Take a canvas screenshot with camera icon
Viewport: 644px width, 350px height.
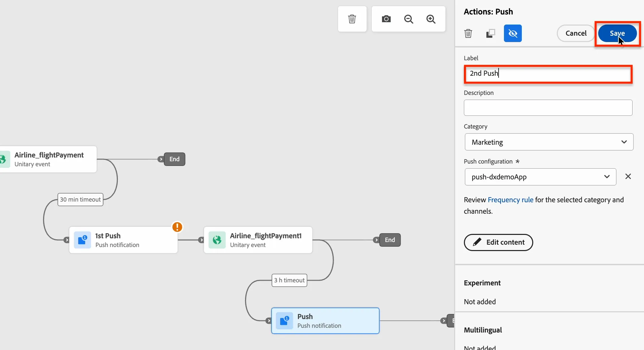[x=386, y=19]
